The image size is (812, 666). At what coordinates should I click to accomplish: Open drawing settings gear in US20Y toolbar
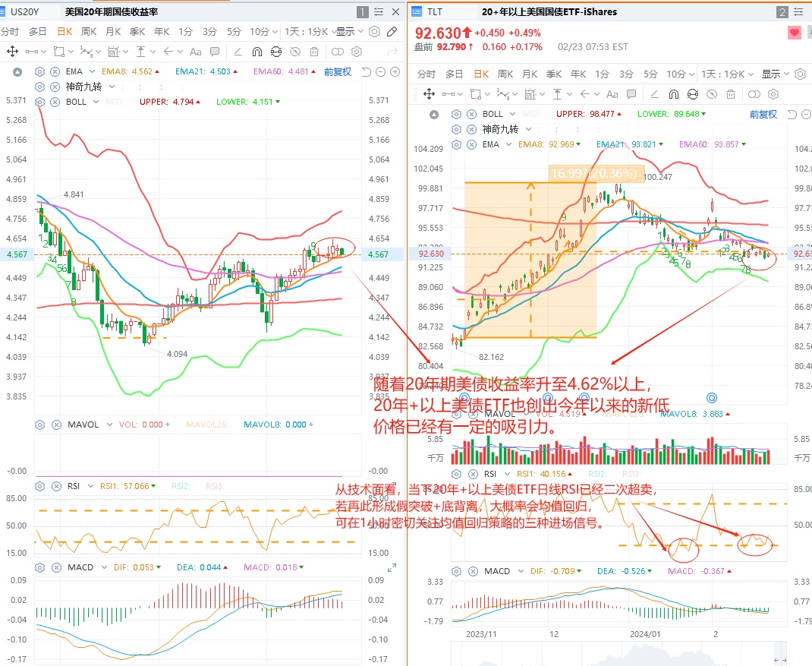[x=356, y=52]
